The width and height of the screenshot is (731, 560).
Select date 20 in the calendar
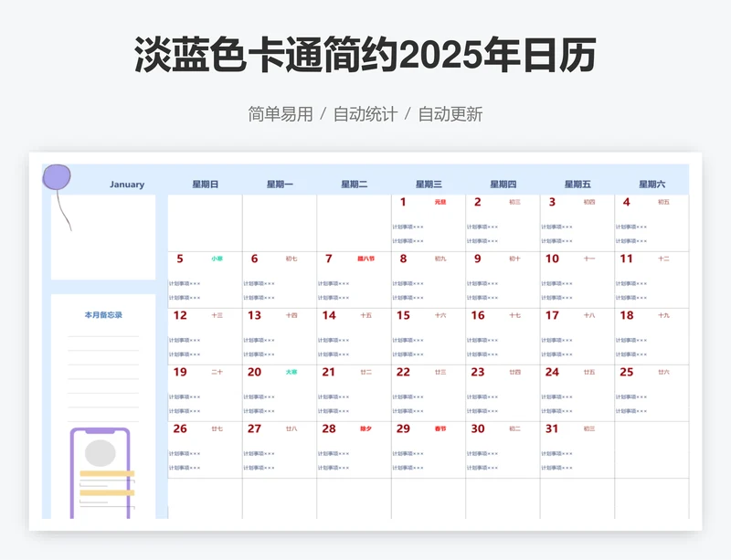(254, 372)
